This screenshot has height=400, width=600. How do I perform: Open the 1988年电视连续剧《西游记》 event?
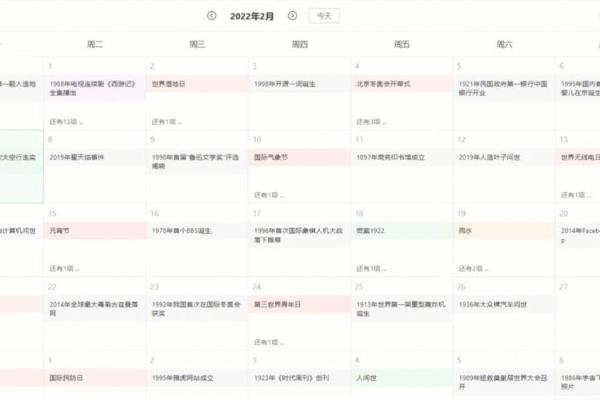click(95, 88)
